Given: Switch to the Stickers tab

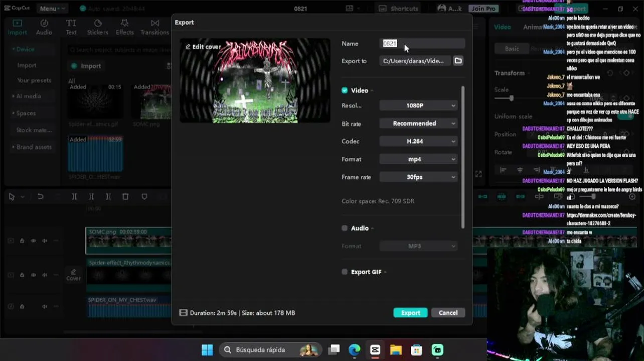Looking at the screenshot, I should [97, 27].
